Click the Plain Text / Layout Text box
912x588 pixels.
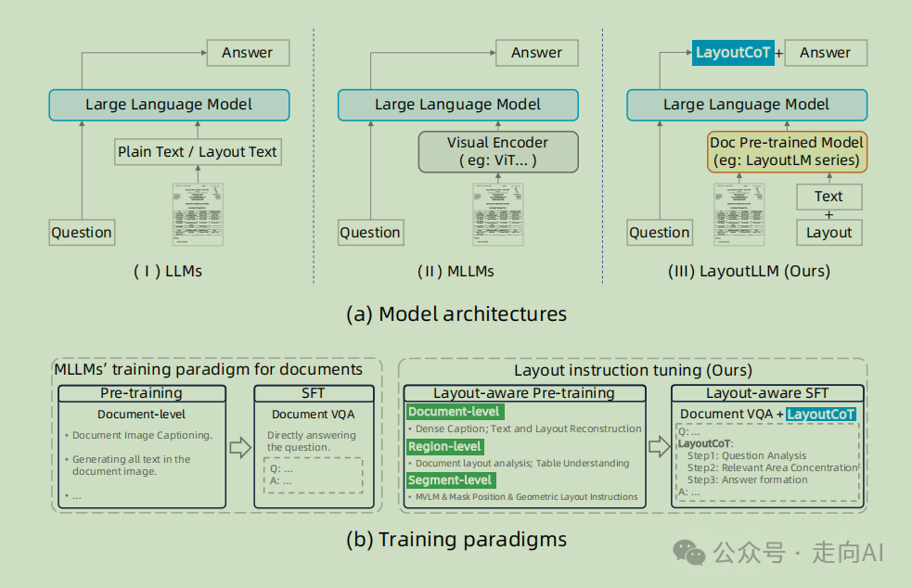coord(198,151)
